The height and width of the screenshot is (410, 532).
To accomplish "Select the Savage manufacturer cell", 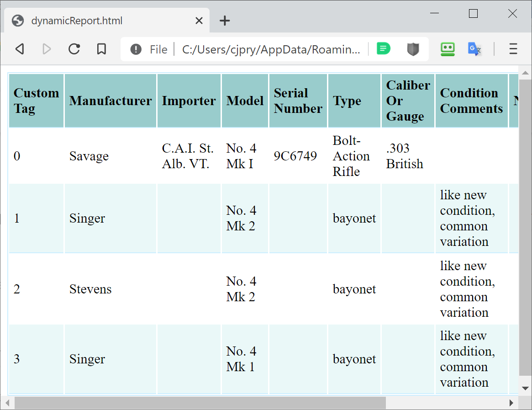I will pyautogui.click(x=110, y=156).
